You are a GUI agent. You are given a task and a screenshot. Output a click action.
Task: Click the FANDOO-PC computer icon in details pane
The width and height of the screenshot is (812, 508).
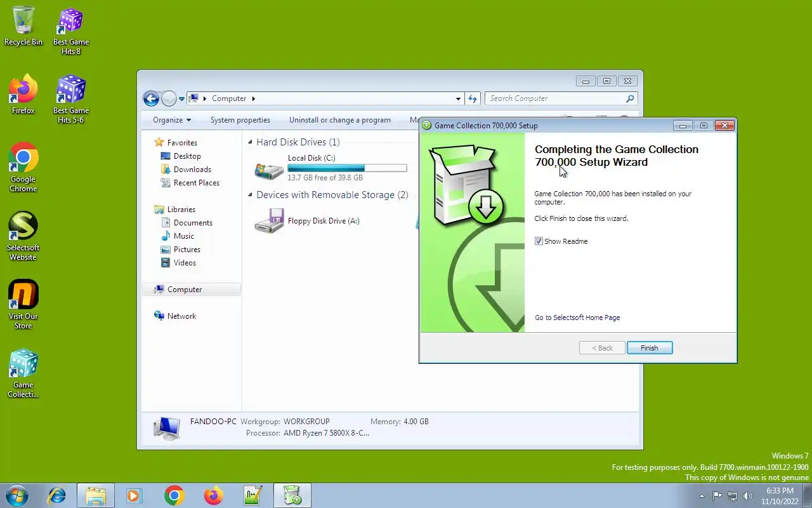point(167,428)
